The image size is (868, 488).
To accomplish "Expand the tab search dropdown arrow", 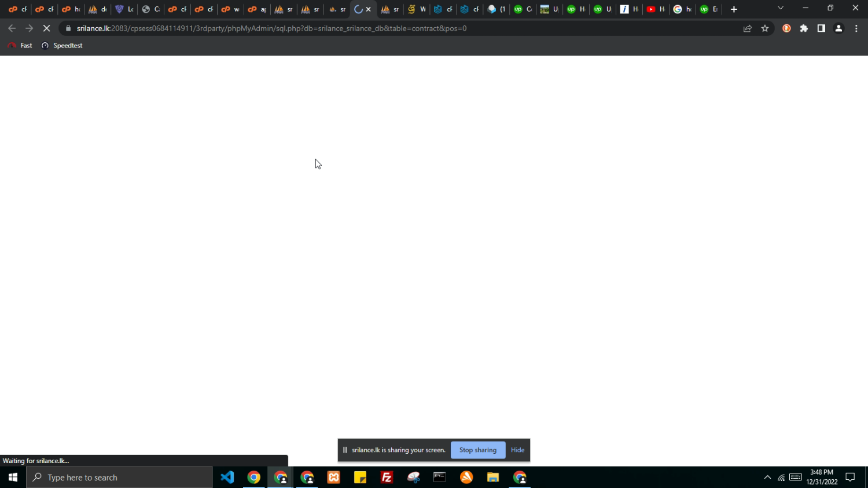I will [x=780, y=8].
